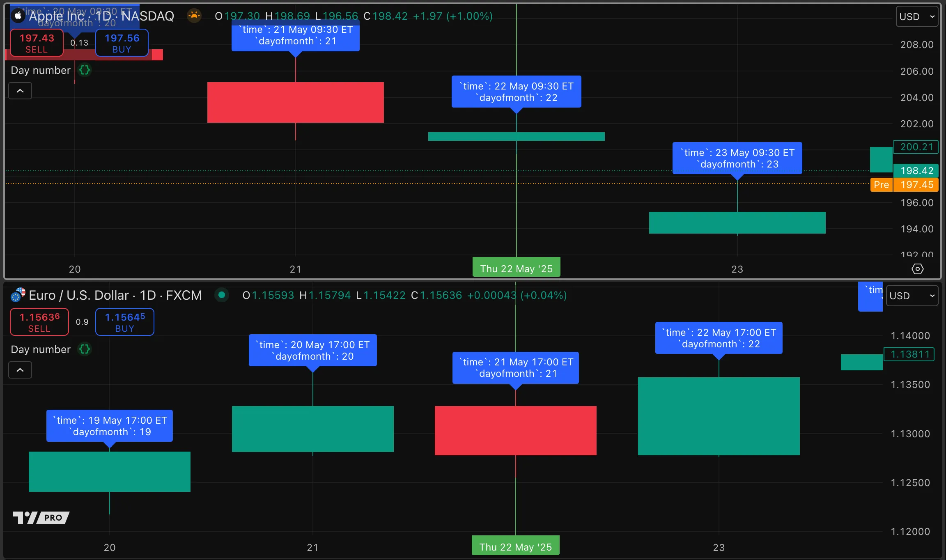Click the Day number indicator on Apple chart
Viewport: 946px width, 560px height.
coord(41,70)
